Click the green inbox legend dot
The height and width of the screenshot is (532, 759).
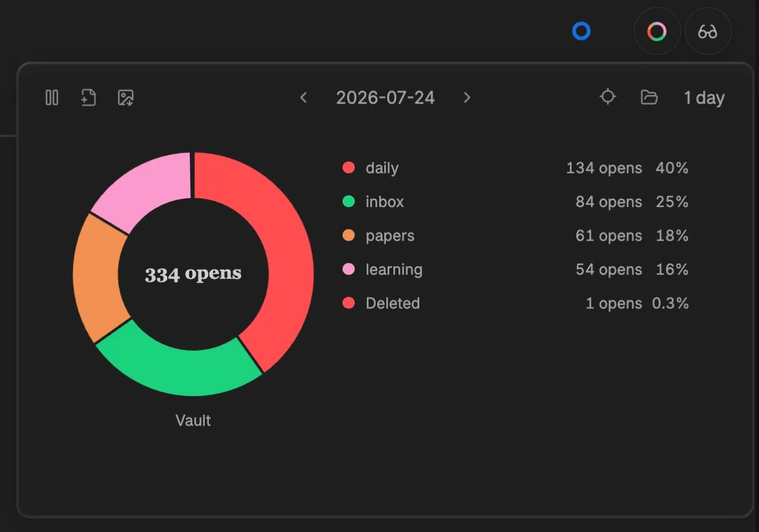point(348,201)
